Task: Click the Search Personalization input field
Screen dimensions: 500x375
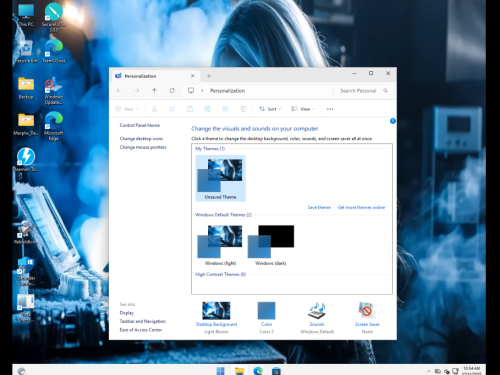Action: tap(363, 91)
